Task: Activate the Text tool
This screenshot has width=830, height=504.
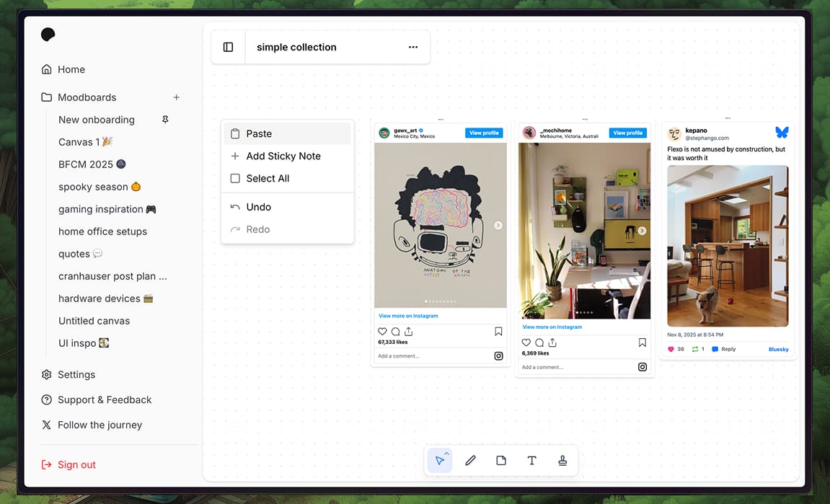Action: 531,460
